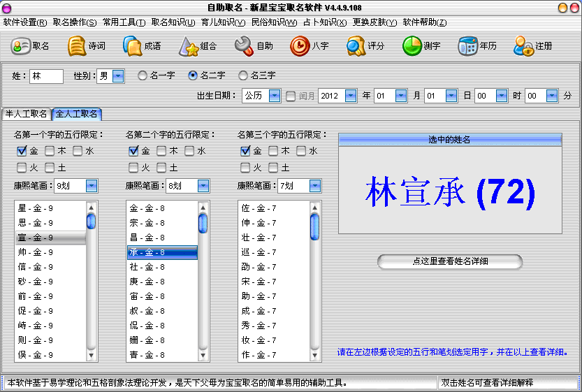The image size is (582, 392).
Task: Open the 自助 self-service tool
Action: [x=254, y=46]
